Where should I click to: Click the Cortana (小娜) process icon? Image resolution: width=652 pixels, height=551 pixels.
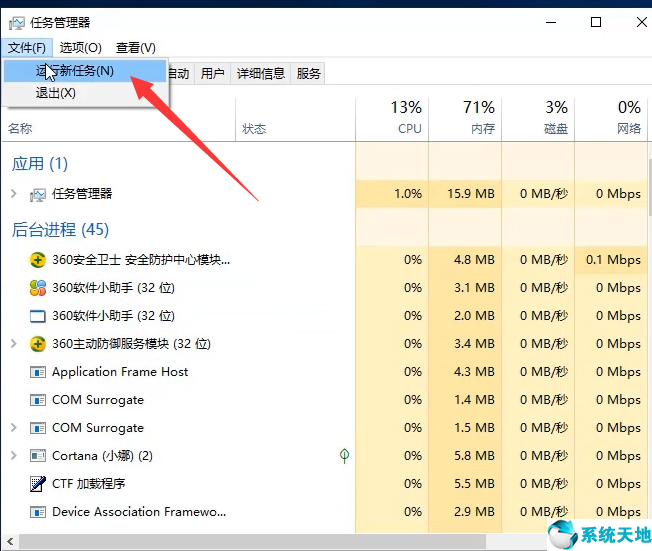coord(38,456)
